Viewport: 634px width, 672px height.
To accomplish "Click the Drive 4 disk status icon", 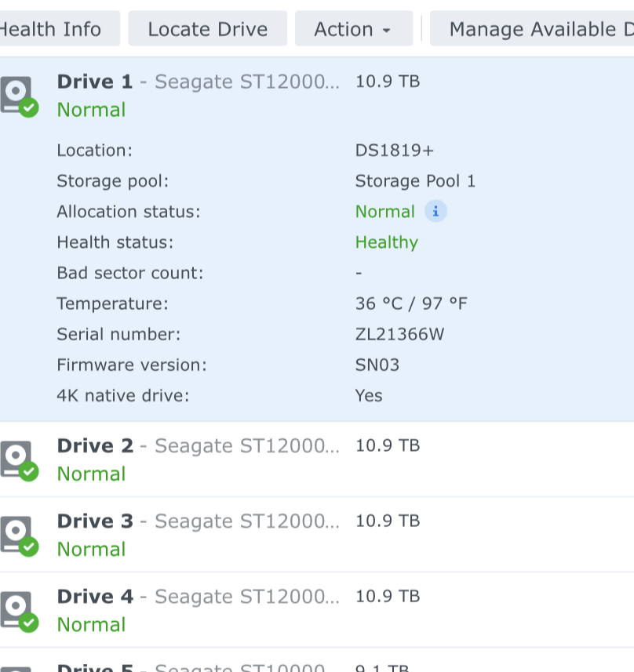I will 20,611.
